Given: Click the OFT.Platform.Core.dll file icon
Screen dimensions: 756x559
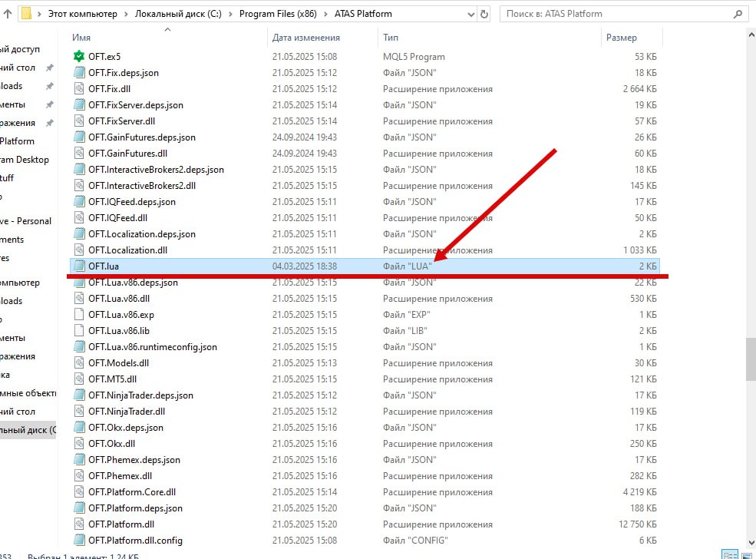Looking at the screenshot, I should [x=79, y=492].
